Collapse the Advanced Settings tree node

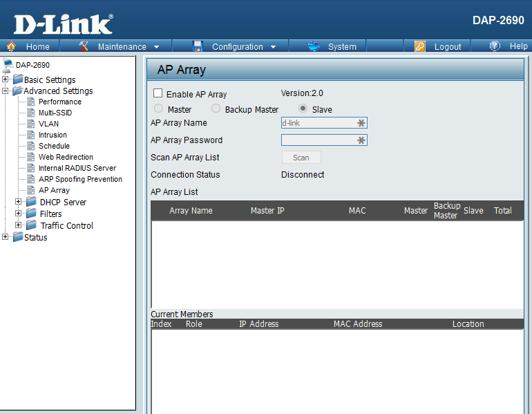click(x=5, y=91)
